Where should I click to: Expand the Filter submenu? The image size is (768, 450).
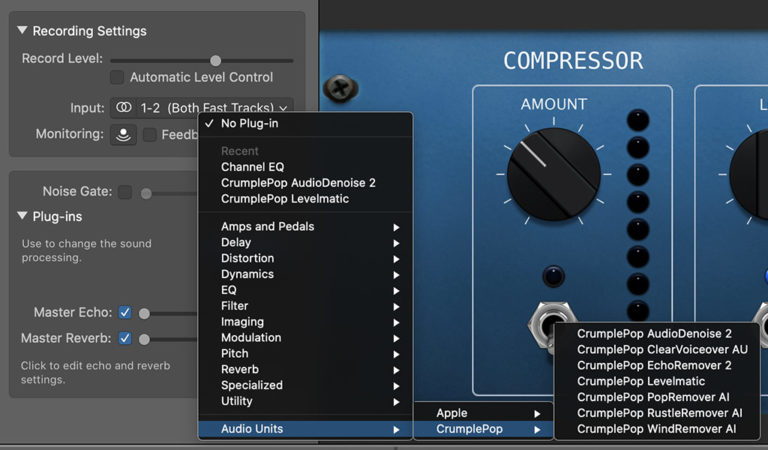tap(306, 306)
